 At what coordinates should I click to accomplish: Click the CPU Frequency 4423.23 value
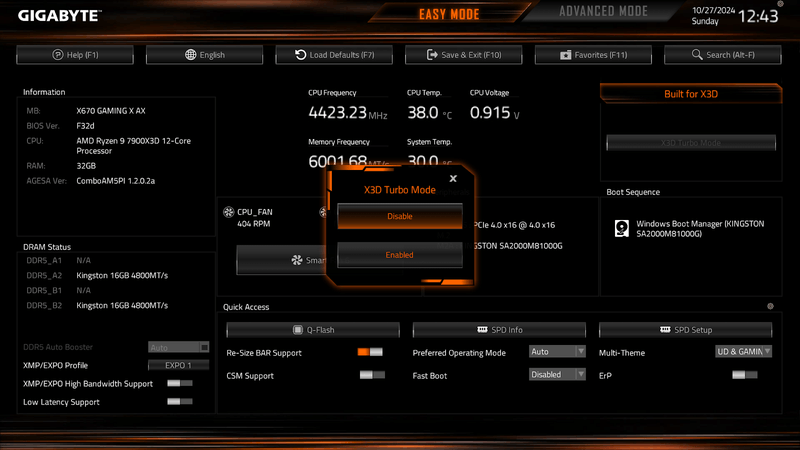tap(348, 113)
